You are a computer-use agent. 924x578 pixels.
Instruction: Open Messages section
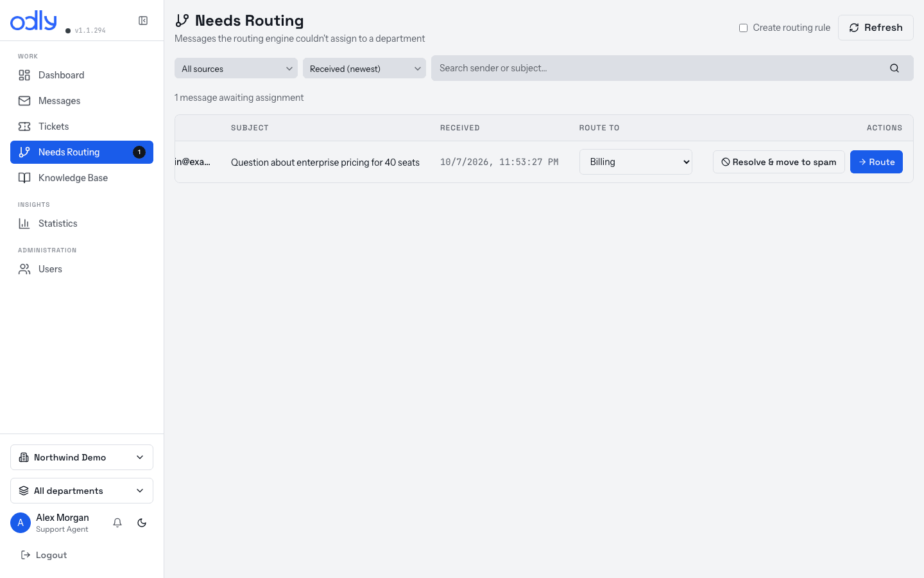pyautogui.click(x=81, y=101)
